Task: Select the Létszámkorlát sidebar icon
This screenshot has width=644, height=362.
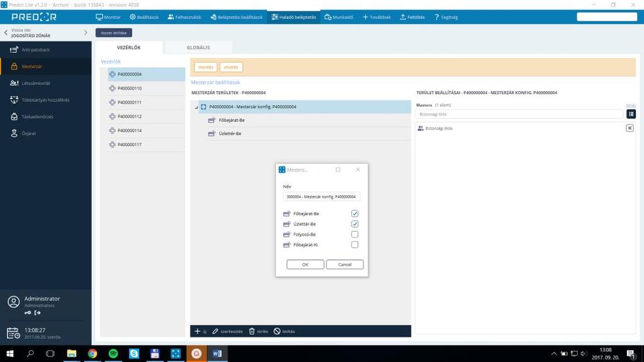Action: (x=14, y=83)
